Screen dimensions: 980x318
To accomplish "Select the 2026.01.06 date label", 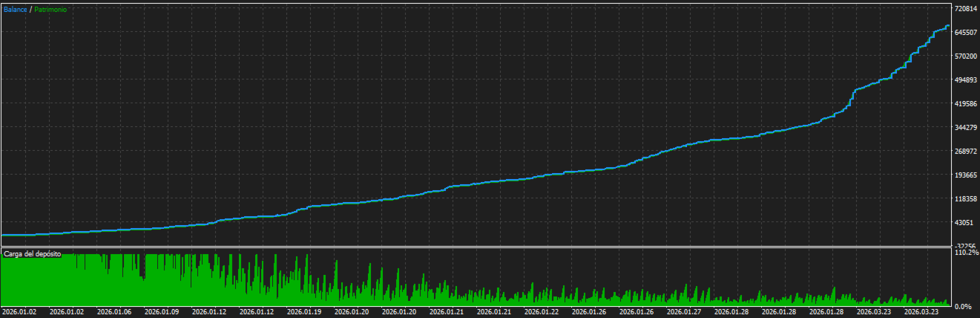I will click(x=115, y=313).
